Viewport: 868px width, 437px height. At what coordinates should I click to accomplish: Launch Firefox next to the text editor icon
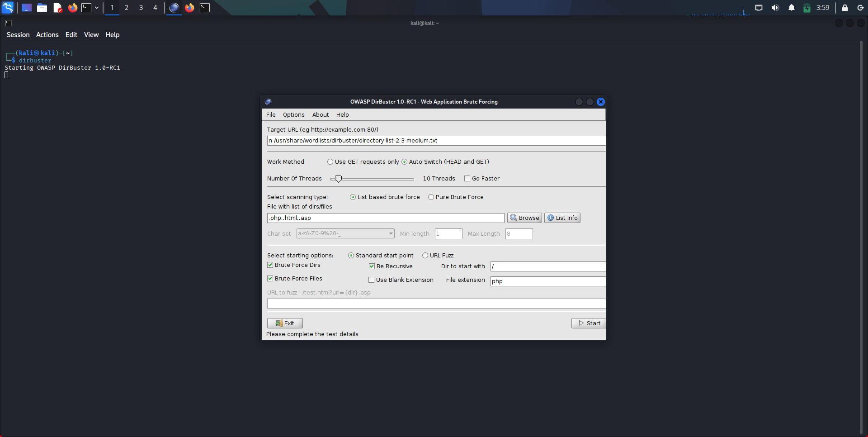[72, 8]
